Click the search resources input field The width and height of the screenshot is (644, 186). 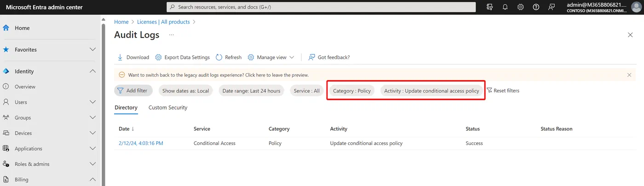(x=321, y=7)
